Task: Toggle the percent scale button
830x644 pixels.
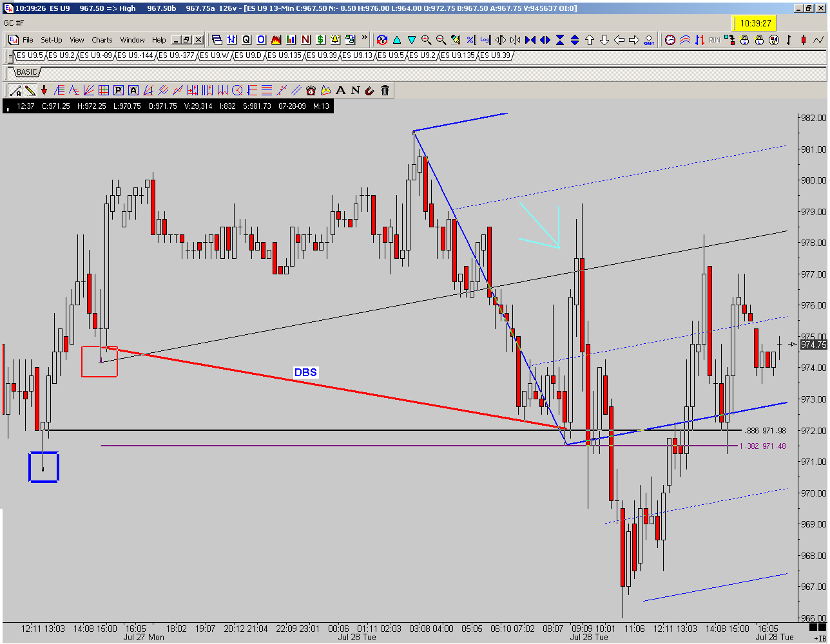Action: [x=471, y=39]
